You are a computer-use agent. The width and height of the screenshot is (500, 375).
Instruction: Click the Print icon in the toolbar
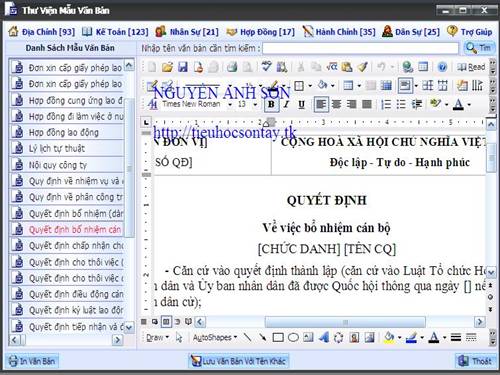pos(232,67)
